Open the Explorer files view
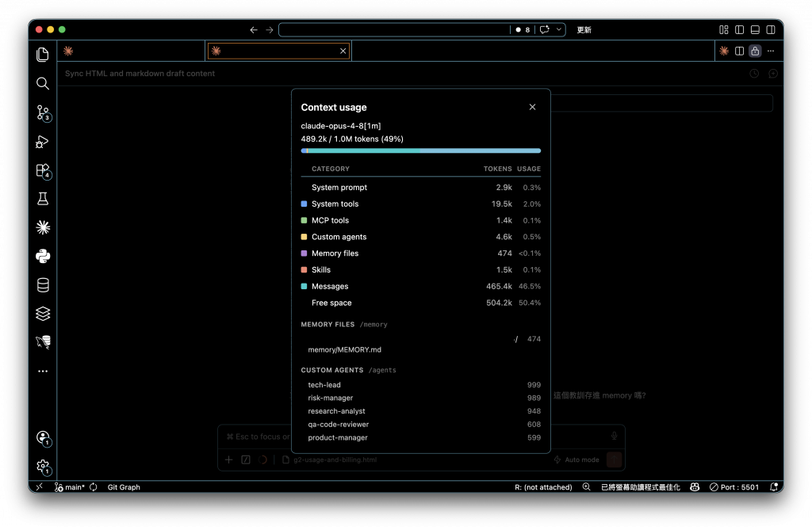The width and height of the screenshot is (812, 530). pos(43,55)
